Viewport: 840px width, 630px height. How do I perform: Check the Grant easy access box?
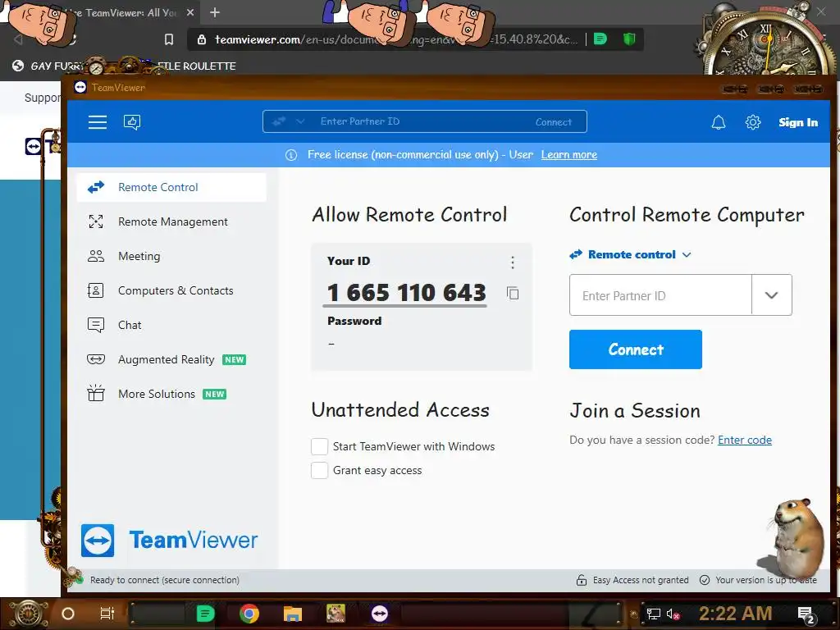tap(319, 470)
